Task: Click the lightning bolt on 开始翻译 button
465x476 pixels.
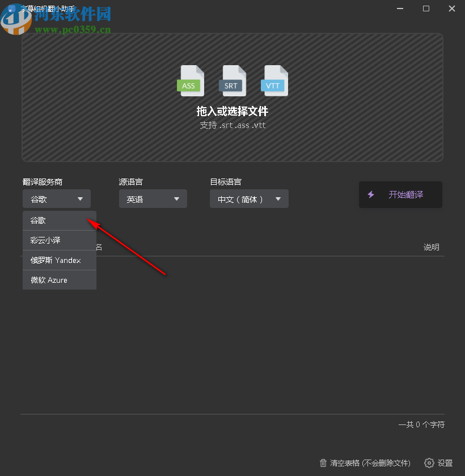Action: tap(371, 194)
